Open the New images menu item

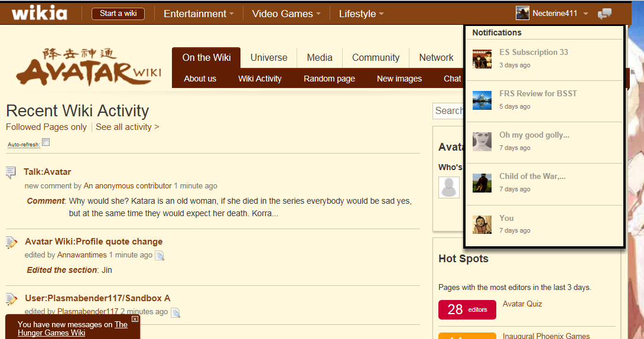399,79
